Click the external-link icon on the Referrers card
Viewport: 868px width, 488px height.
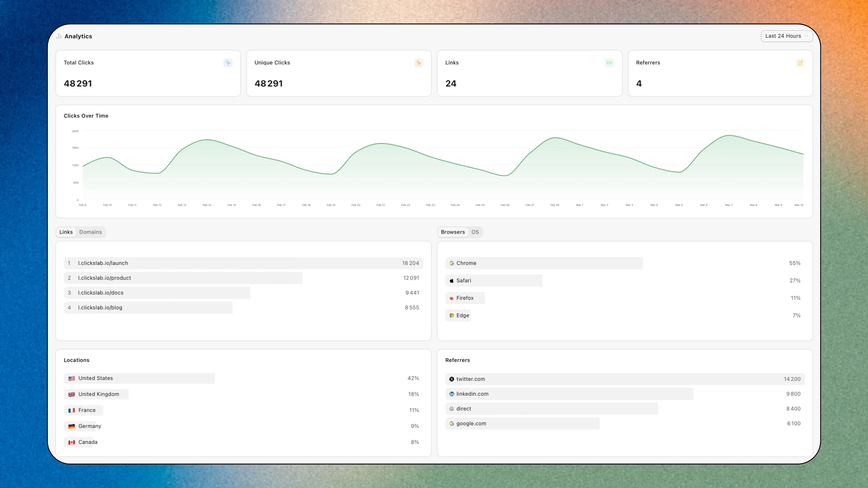(x=801, y=63)
